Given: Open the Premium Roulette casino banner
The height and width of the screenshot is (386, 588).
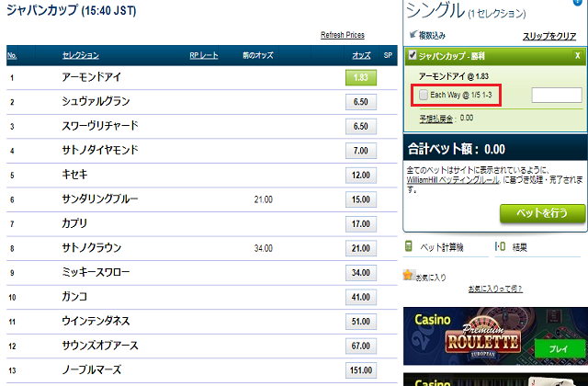Looking at the screenshot, I should (x=494, y=336).
